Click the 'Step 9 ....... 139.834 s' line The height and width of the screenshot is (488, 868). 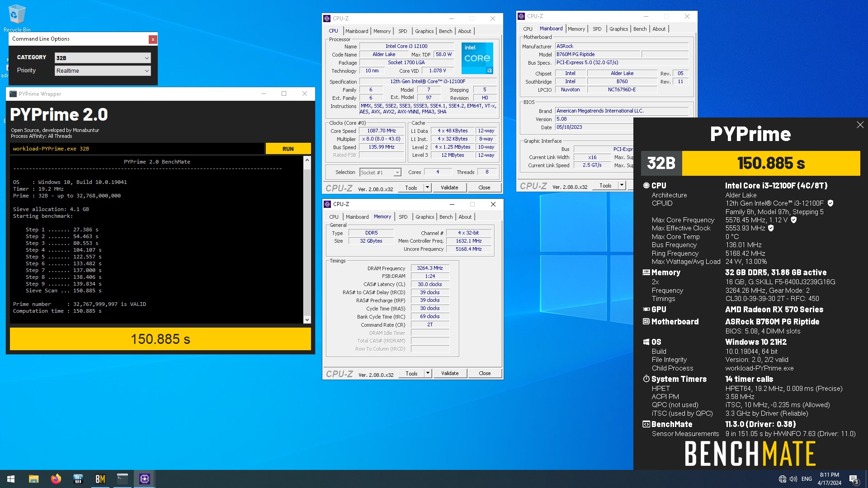[x=63, y=284]
